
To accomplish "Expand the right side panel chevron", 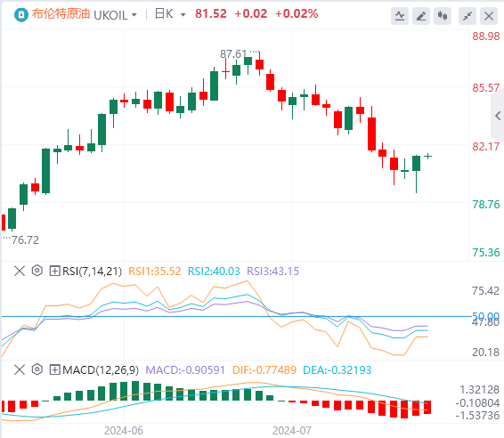I will coord(498,116).
